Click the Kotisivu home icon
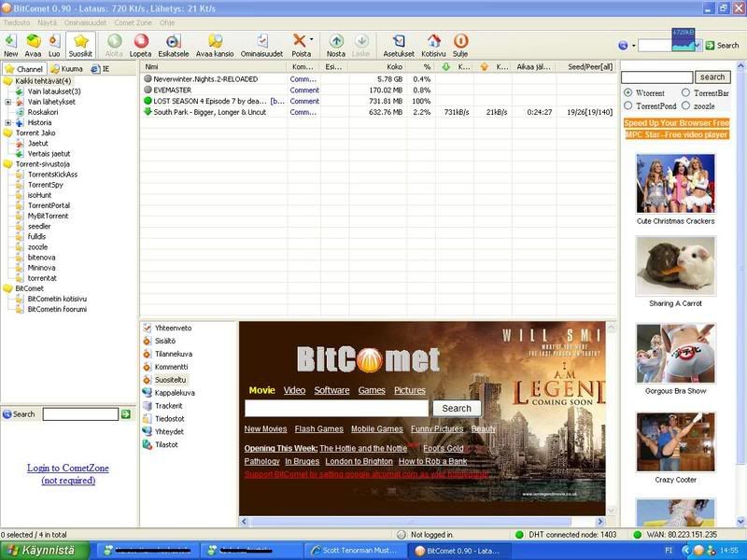This screenshot has height=560, width=747. [x=433, y=42]
